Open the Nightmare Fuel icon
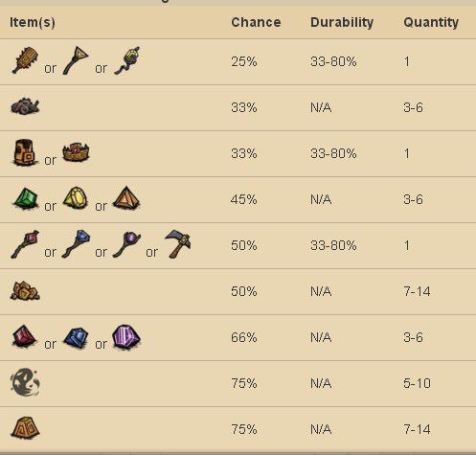Viewport: 476px width, 455px height. (25, 382)
